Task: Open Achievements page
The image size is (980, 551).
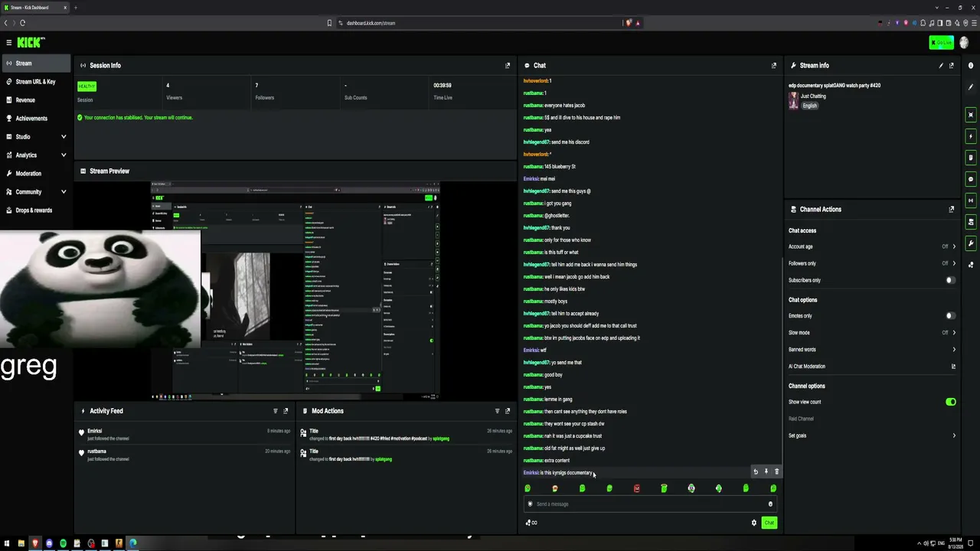Action: [36, 119]
